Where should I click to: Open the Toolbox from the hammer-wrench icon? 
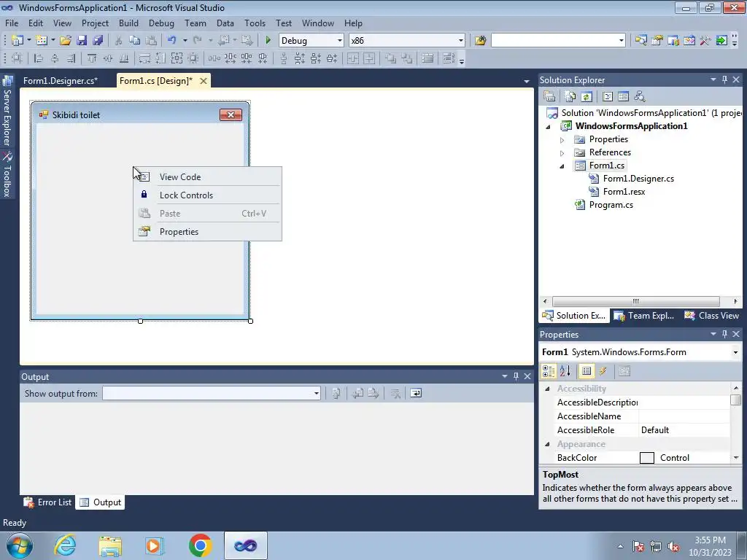[x=705, y=41]
